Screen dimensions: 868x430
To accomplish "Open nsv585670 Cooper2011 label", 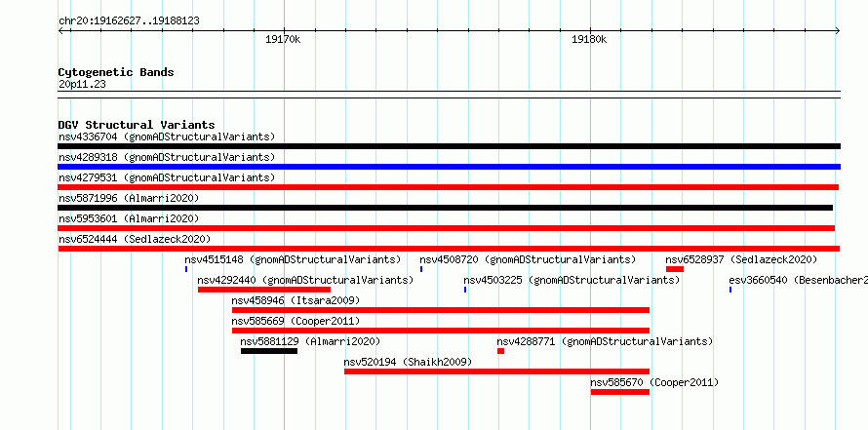I will click(654, 382).
